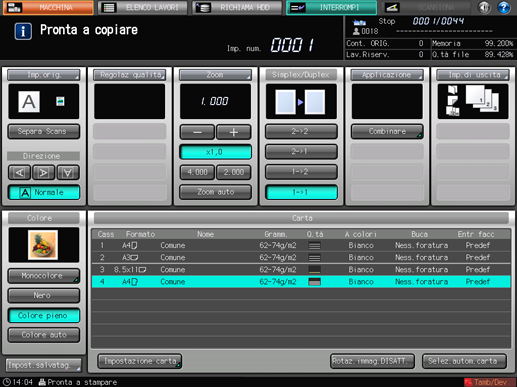517x387 pixels.
Task: Click the Colore panel header
Action: point(44,218)
